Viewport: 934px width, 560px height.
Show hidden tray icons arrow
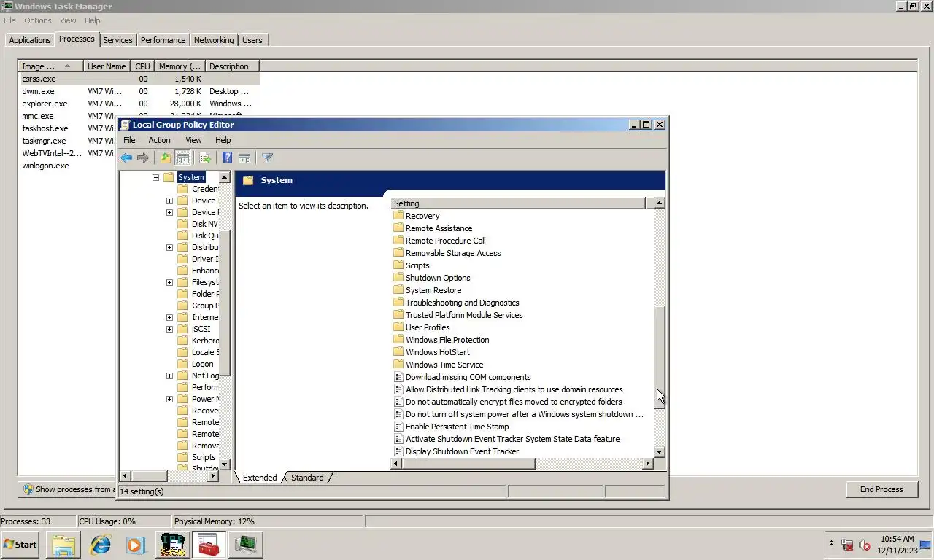[831, 545]
